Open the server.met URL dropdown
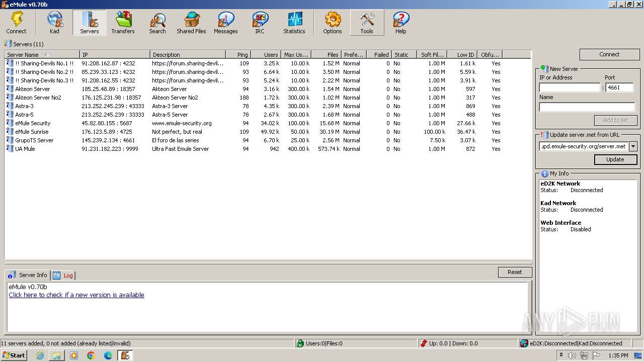This screenshot has width=644, height=362. [x=633, y=146]
